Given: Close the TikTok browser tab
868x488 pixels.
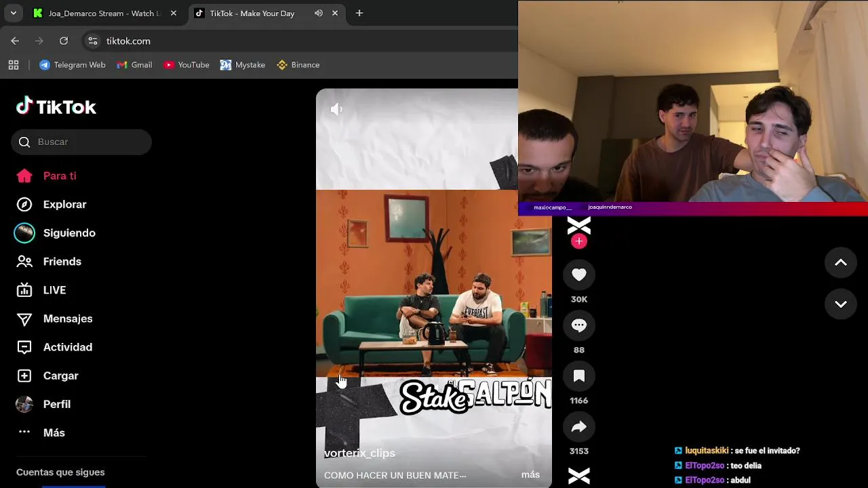Looking at the screenshot, I should pos(335,13).
